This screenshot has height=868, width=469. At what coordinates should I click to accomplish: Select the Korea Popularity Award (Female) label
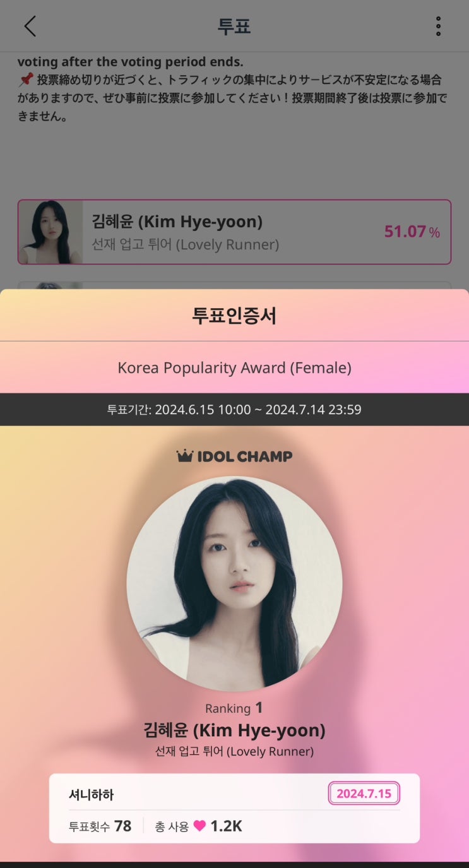click(x=234, y=367)
